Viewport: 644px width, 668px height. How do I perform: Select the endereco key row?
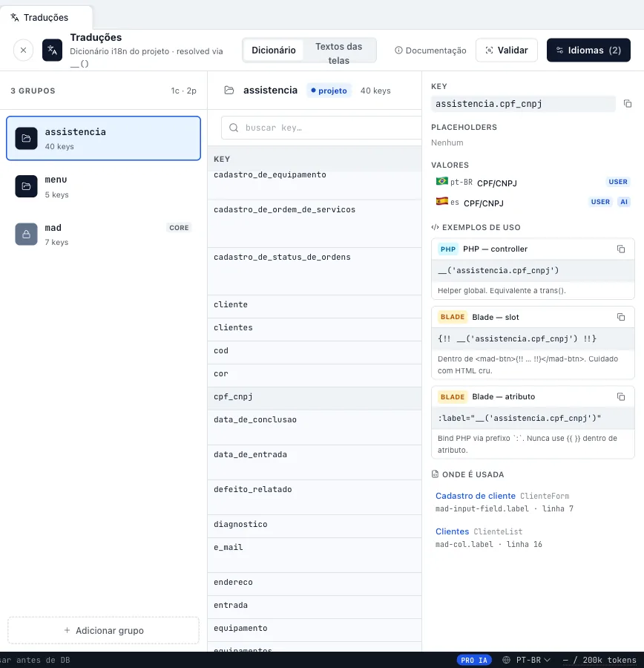click(x=315, y=585)
